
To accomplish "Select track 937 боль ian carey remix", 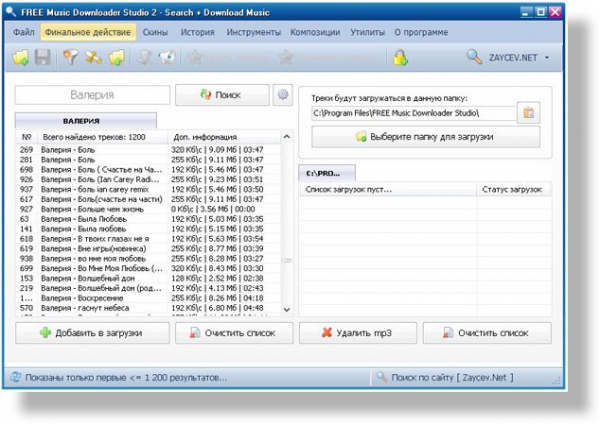I will point(148,189).
